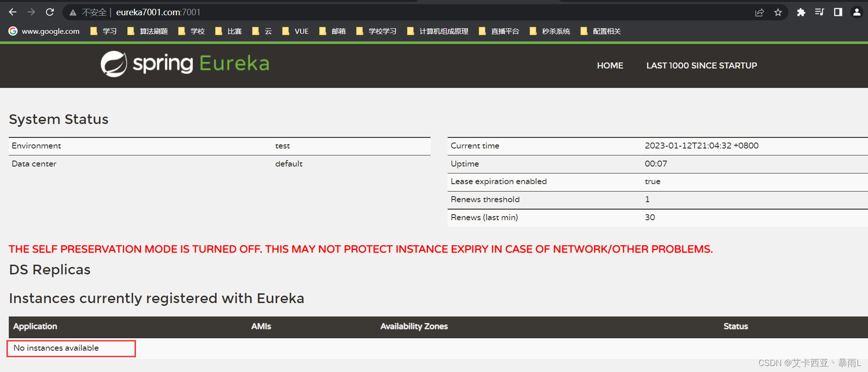Open the 比赛 bookmark folder
The height and width of the screenshot is (372, 868).
click(x=228, y=31)
